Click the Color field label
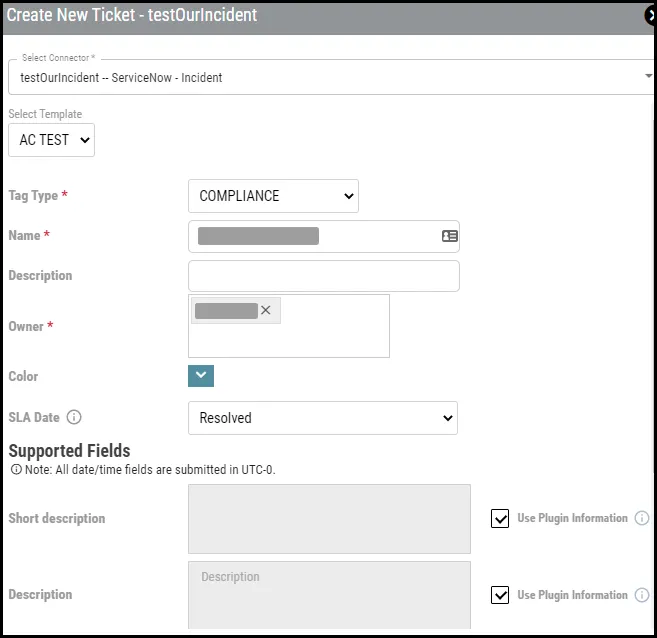 23,376
